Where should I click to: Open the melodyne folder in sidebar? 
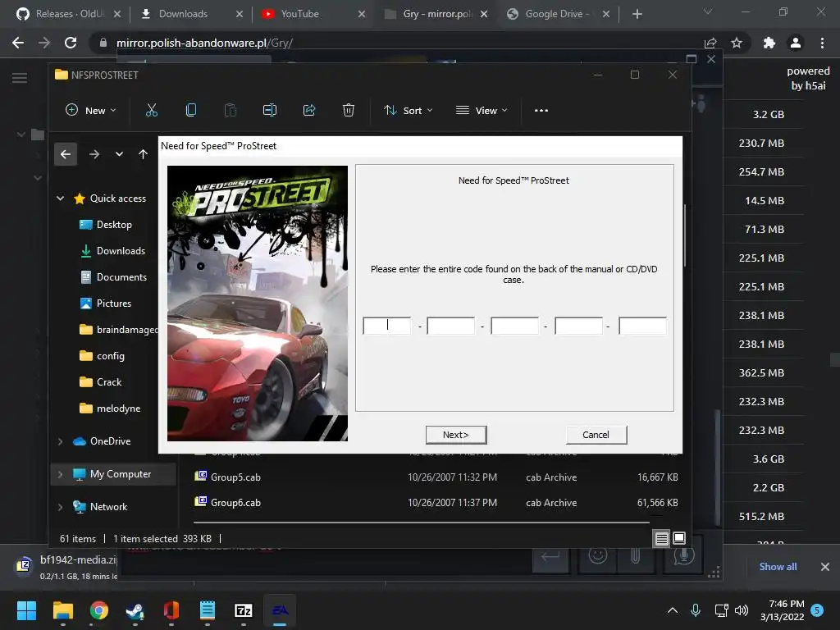[110, 409]
